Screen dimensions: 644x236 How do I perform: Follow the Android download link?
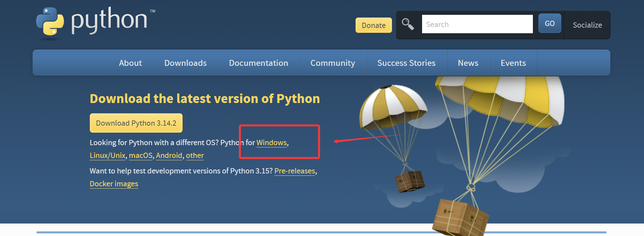[169, 155]
